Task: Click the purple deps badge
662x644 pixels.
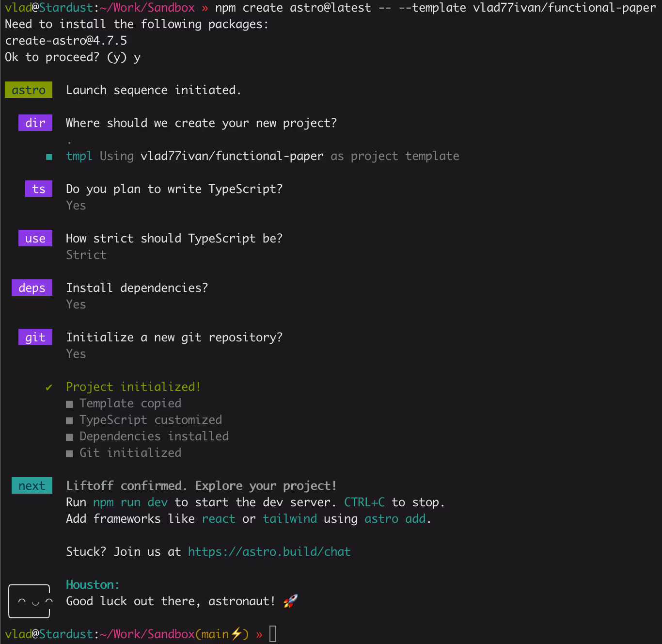Action: coord(32,288)
